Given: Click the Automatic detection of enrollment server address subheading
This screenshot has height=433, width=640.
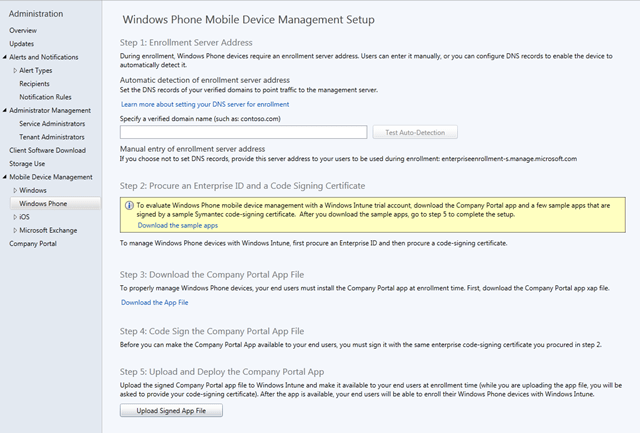Looking at the screenshot, I should [x=205, y=80].
